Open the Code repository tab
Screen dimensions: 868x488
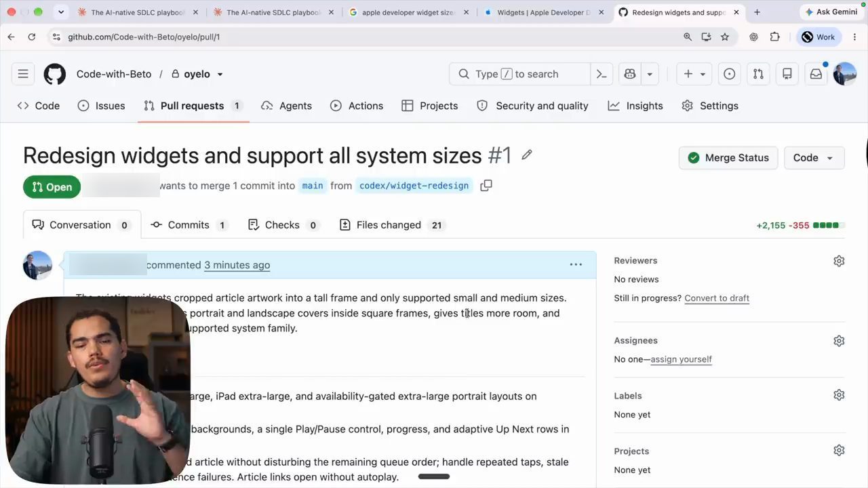click(x=39, y=106)
